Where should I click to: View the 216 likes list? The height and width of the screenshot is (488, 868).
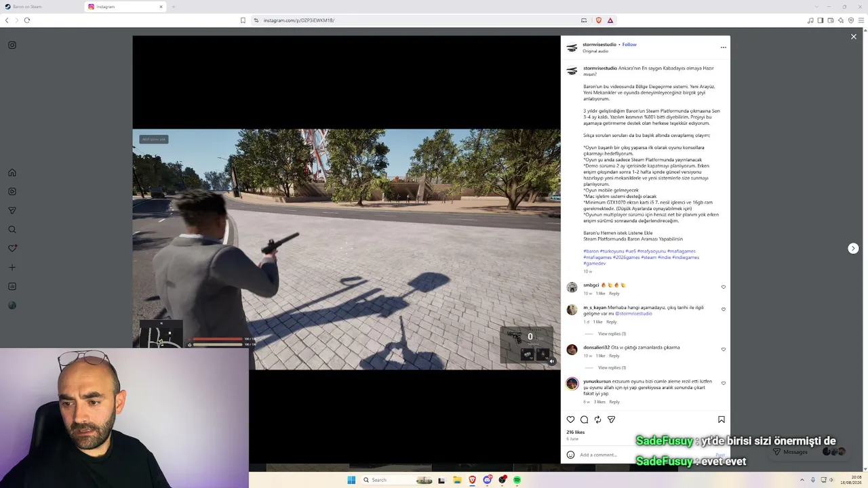click(575, 432)
